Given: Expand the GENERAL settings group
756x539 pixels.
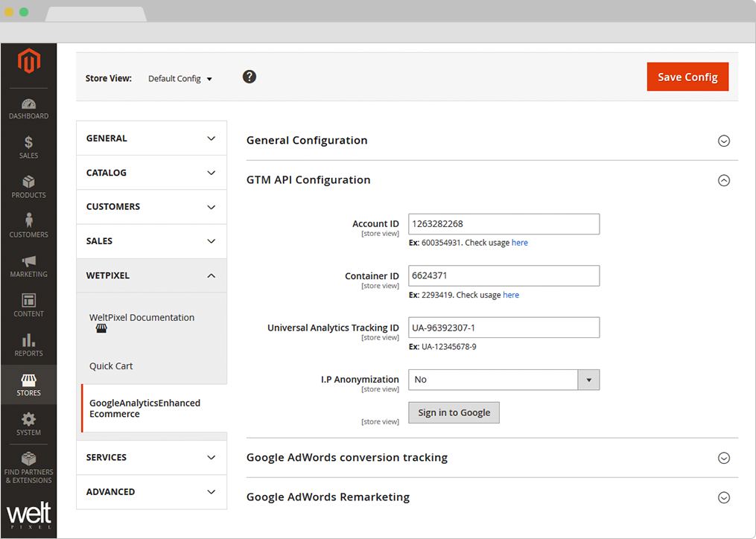Looking at the screenshot, I should coord(151,138).
